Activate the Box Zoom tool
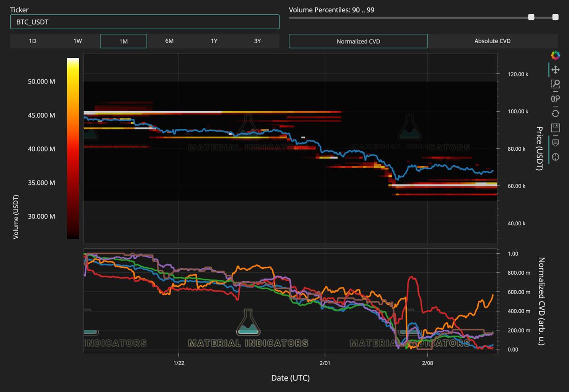The width and height of the screenshot is (569, 392). (555, 84)
